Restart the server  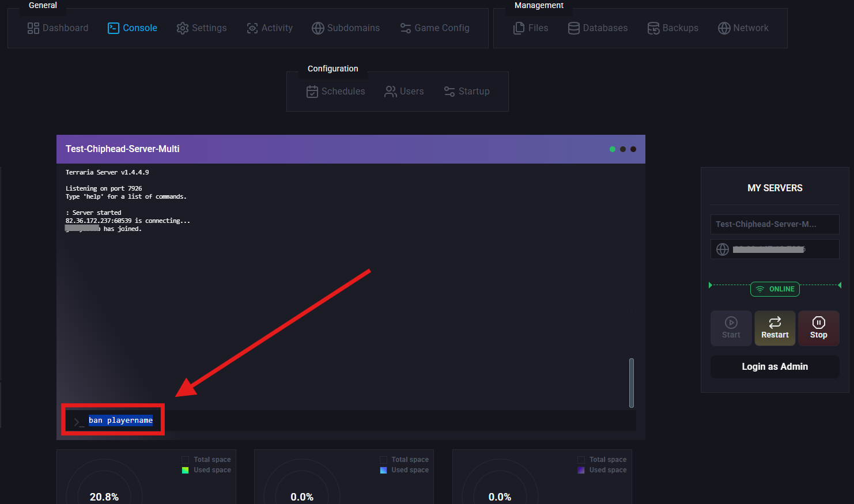click(775, 328)
